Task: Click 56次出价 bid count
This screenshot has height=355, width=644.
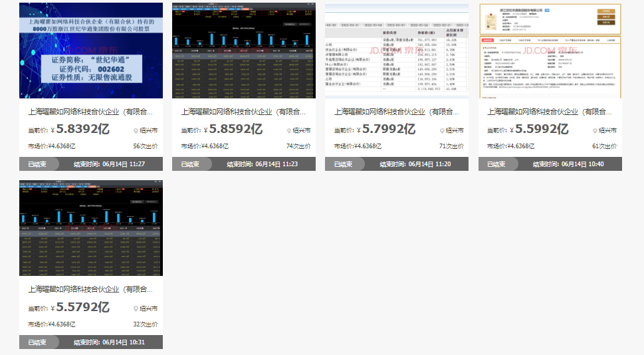Action: click(x=146, y=146)
